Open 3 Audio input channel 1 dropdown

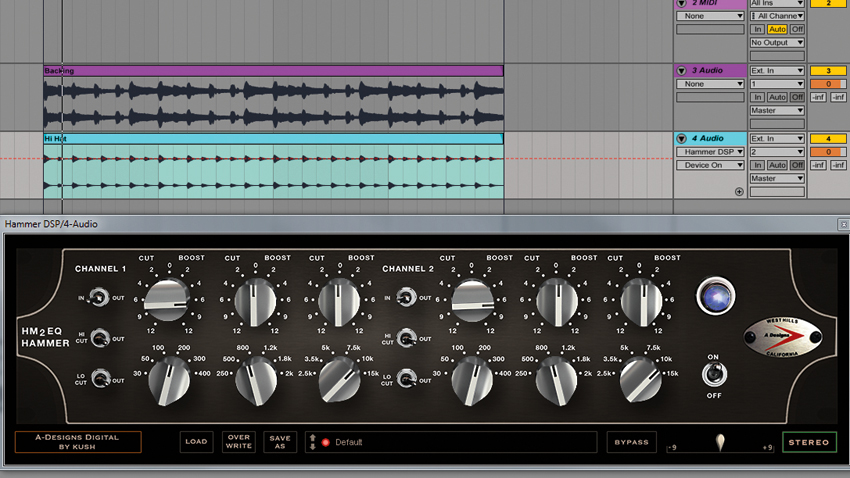coord(777,84)
